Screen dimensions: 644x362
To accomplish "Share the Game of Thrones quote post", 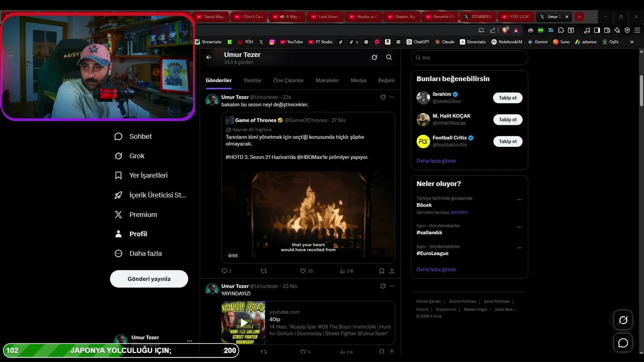I will [x=392, y=271].
